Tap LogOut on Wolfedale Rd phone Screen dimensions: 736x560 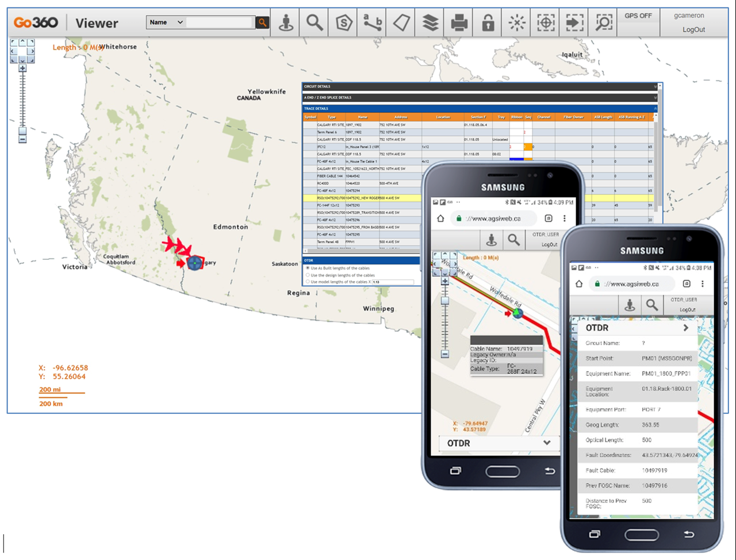click(549, 244)
